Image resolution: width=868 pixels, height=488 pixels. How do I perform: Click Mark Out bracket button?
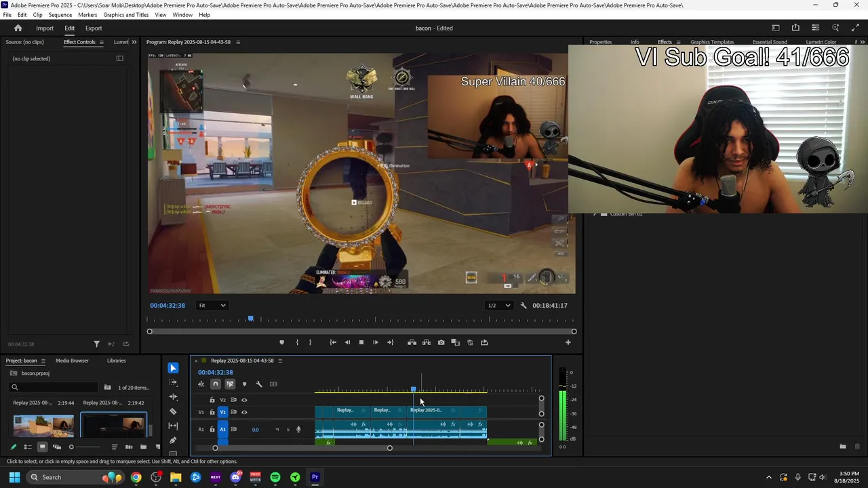311,342
